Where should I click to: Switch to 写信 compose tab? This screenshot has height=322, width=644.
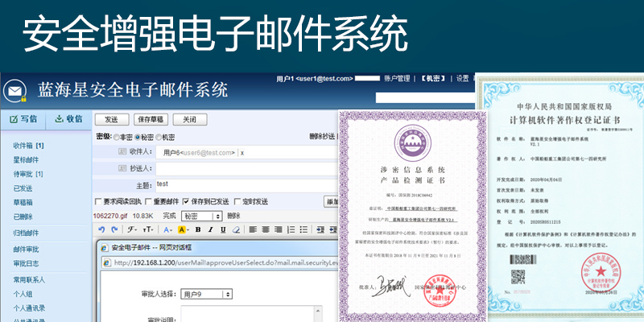(23, 119)
